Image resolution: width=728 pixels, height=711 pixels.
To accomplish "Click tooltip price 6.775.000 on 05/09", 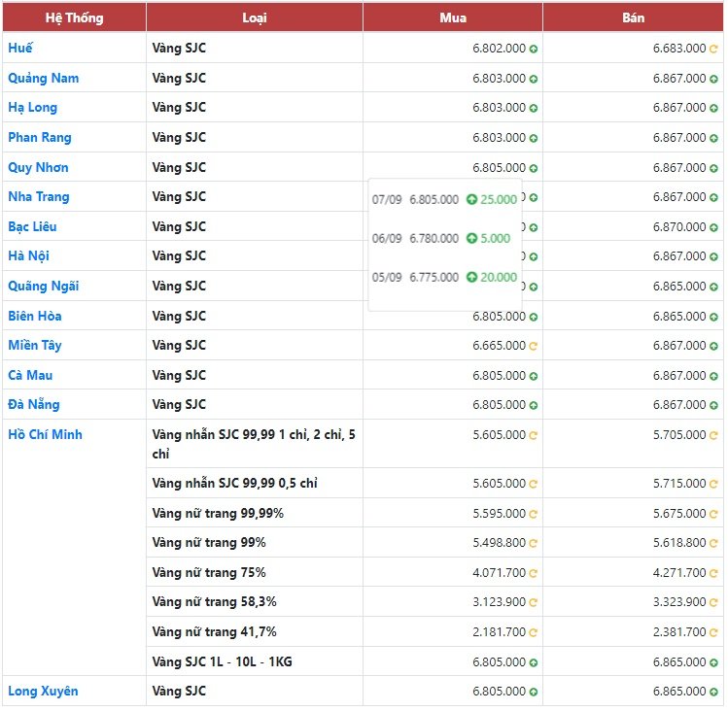I will point(433,278).
